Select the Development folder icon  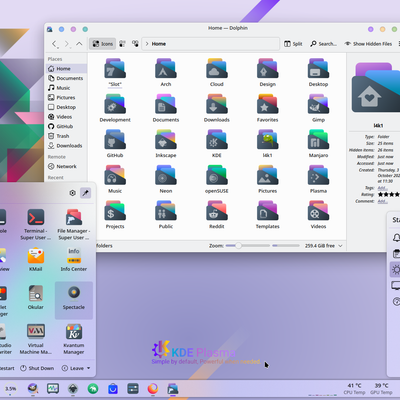pyautogui.click(x=115, y=104)
